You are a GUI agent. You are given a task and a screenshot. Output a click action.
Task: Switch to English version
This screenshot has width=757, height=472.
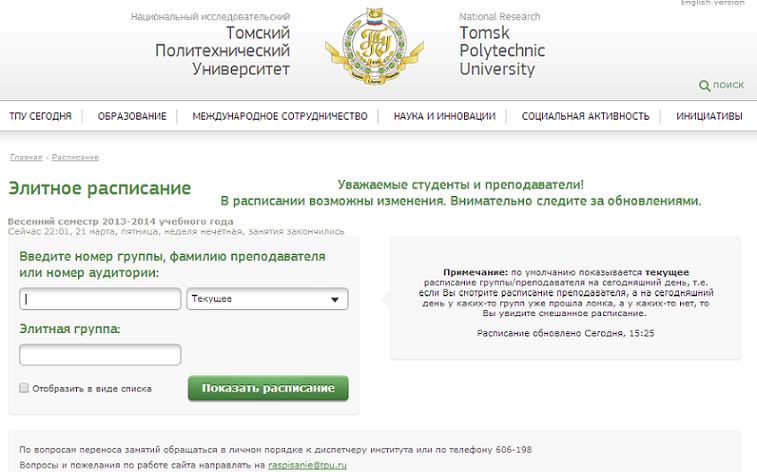pyautogui.click(x=712, y=4)
